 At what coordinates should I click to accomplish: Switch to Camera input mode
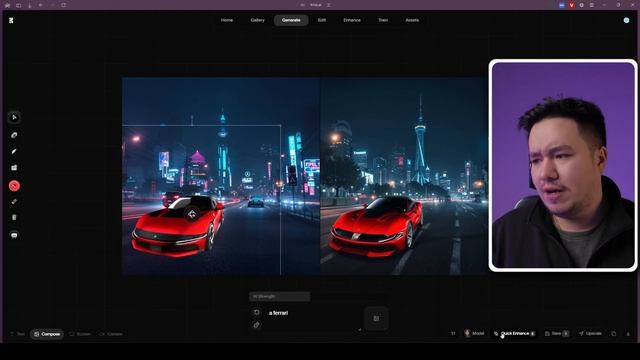click(111, 334)
